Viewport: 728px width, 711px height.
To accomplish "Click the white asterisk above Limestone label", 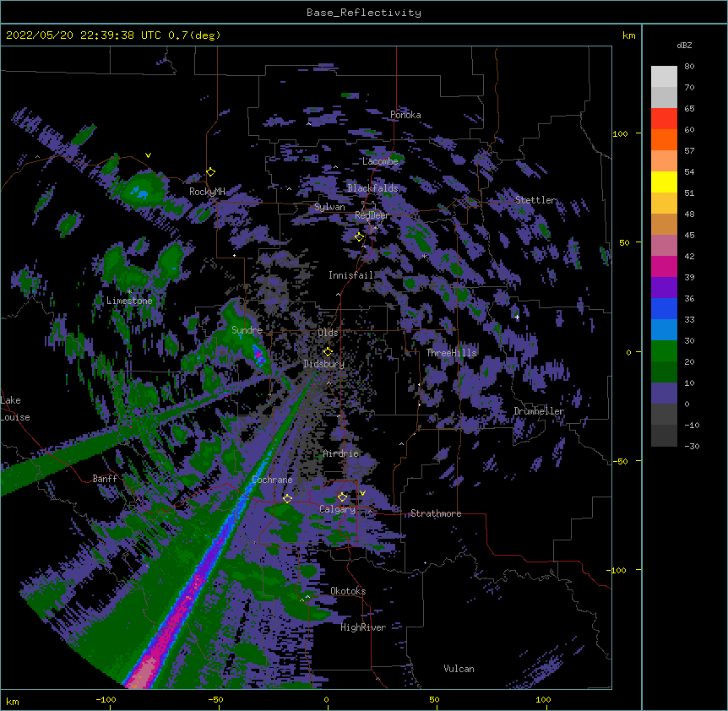I will point(129,291).
